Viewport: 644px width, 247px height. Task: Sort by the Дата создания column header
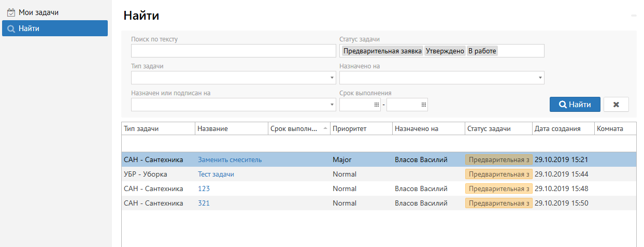pyautogui.click(x=557, y=129)
